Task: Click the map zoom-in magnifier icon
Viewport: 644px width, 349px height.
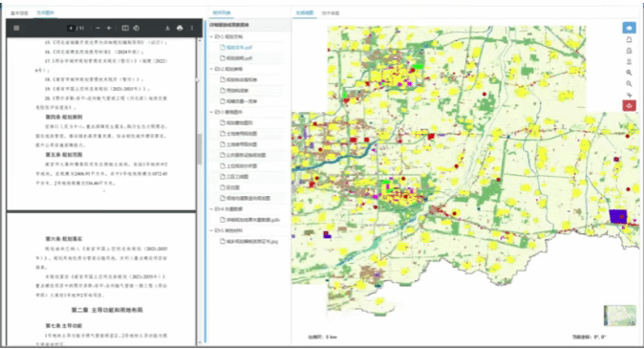Action: pos(629,73)
